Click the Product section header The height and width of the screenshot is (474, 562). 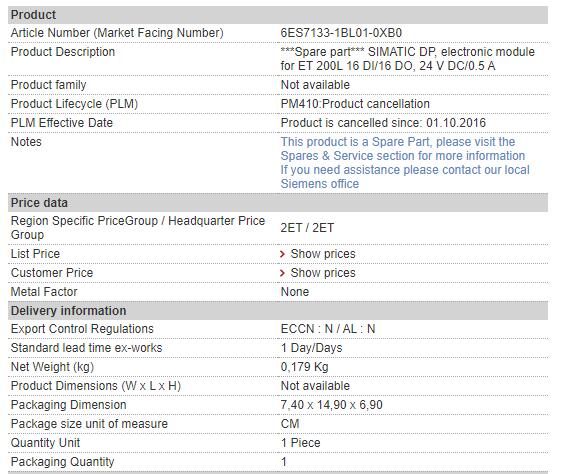coord(278,15)
